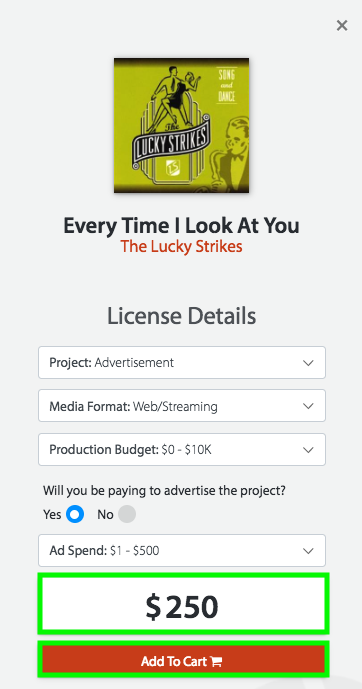Open the Media Format: Web/Streaming dropdown field

(x=182, y=406)
